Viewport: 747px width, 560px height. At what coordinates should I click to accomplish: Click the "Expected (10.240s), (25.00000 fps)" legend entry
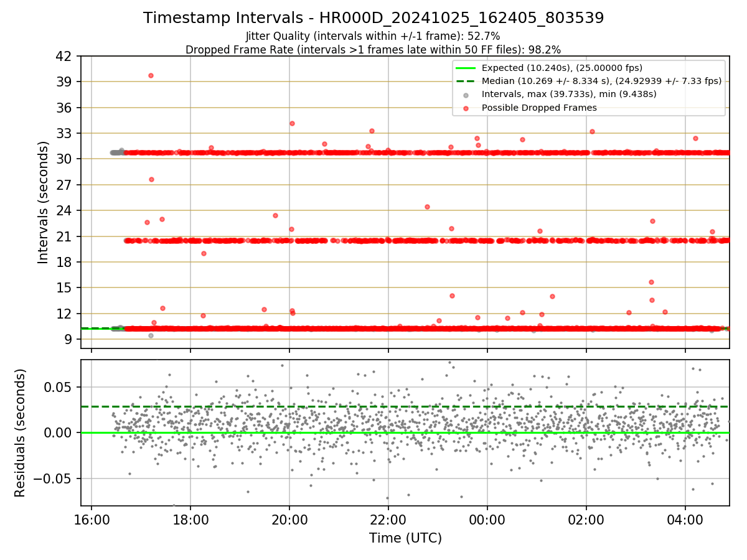(x=562, y=68)
